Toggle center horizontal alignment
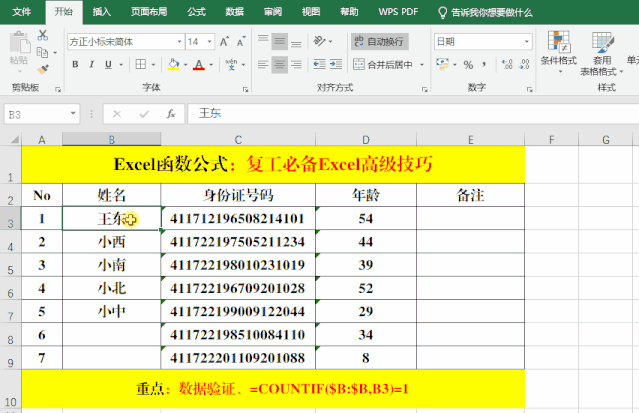This screenshot has width=639, height=413. point(280,64)
